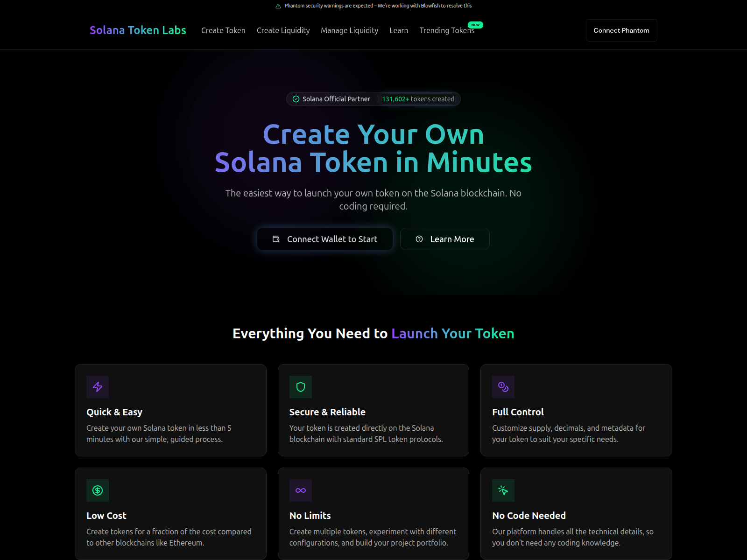The width and height of the screenshot is (747, 560).
Task: Select the Quick & Easy card title
Action: pos(114,412)
